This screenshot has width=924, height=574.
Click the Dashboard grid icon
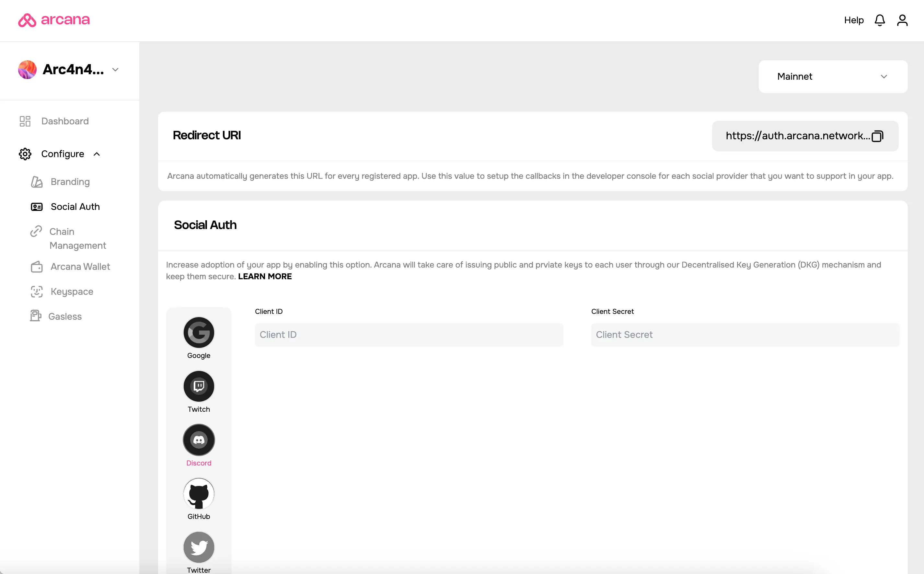click(x=25, y=121)
